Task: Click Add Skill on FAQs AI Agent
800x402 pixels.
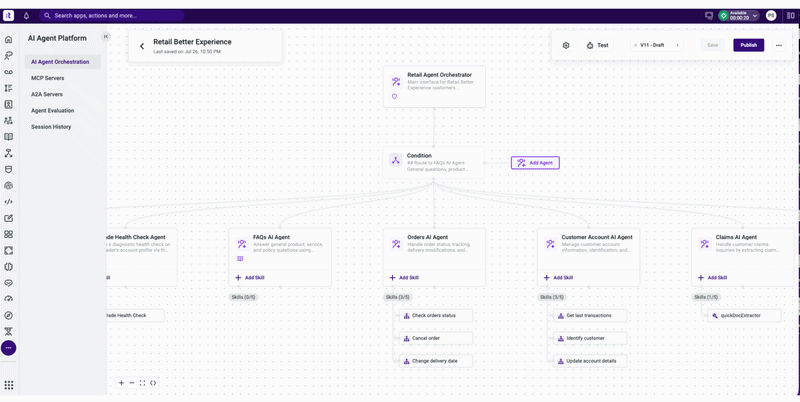Action: pos(250,278)
